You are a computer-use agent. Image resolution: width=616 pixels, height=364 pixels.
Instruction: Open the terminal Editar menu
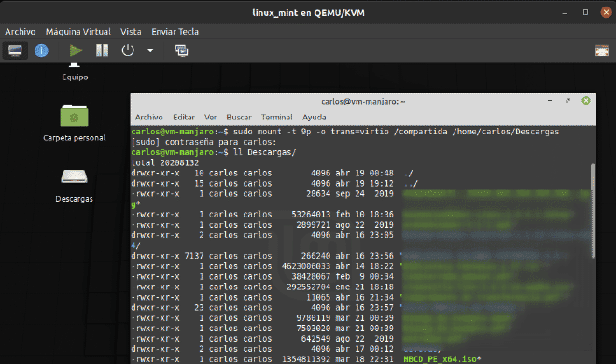pyautogui.click(x=184, y=117)
